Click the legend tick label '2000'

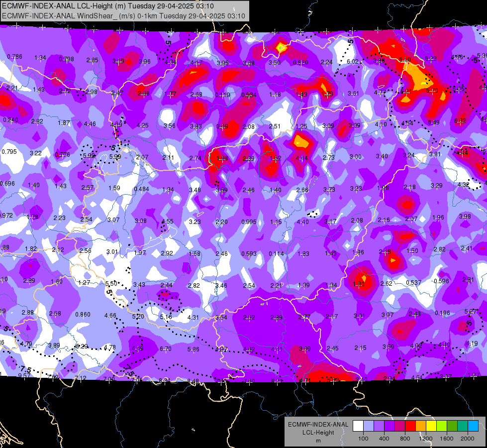pos(468,439)
